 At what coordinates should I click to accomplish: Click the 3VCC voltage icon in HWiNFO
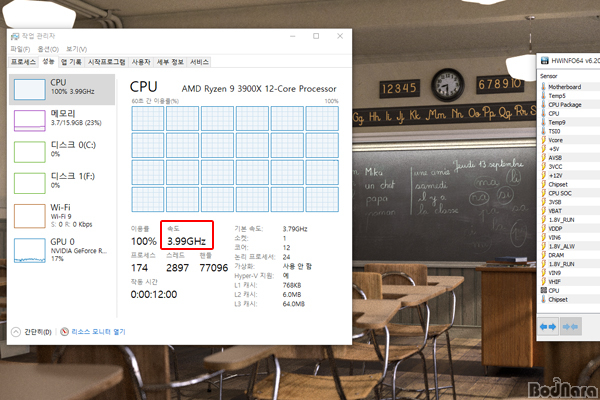click(x=543, y=166)
